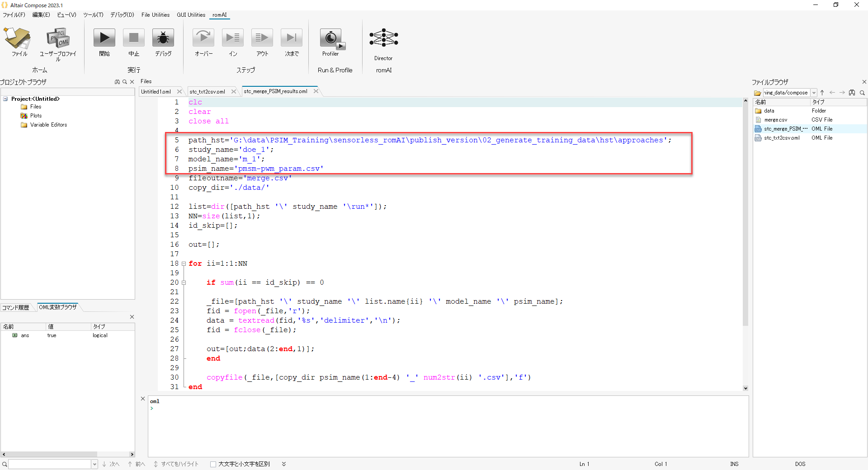Click the タイプ column header in variable browser
Image resolution: width=868 pixels, height=470 pixels.
[x=113, y=326]
